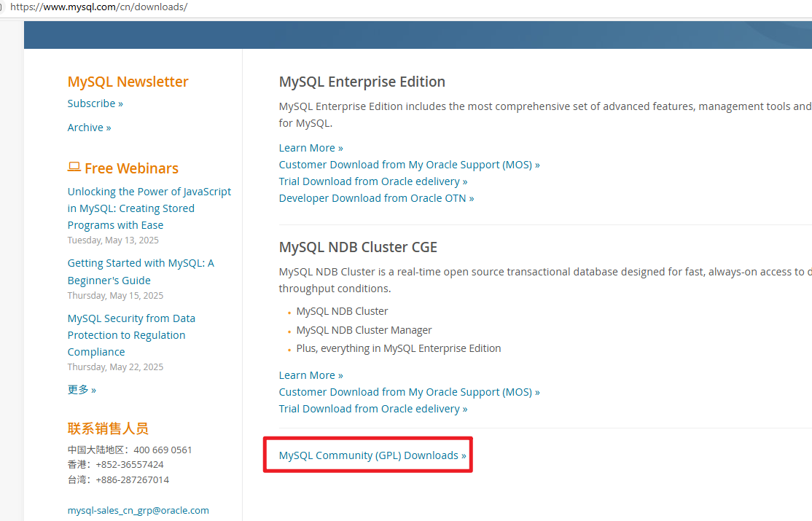This screenshot has width=812, height=521.
Task: Open the MySQL Newsletter Subscribe link
Action: point(95,103)
